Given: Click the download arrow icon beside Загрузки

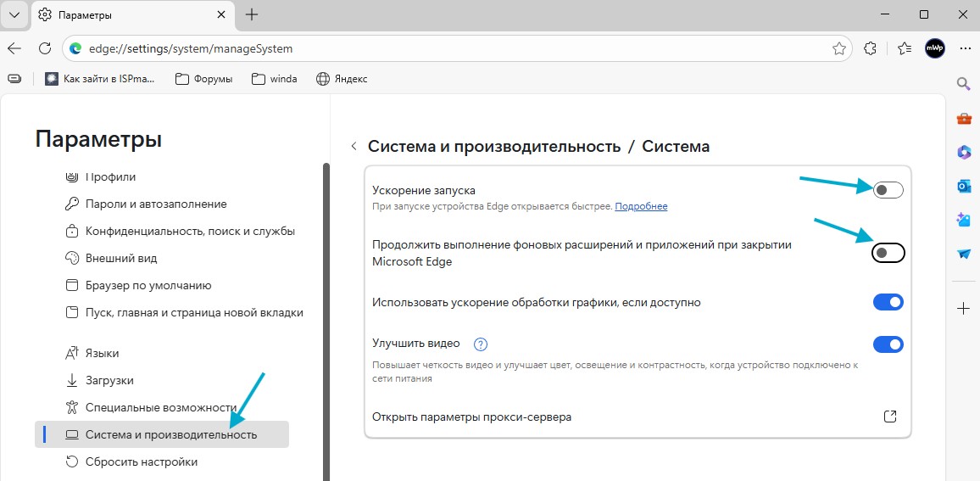Looking at the screenshot, I should pyautogui.click(x=72, y=380).
